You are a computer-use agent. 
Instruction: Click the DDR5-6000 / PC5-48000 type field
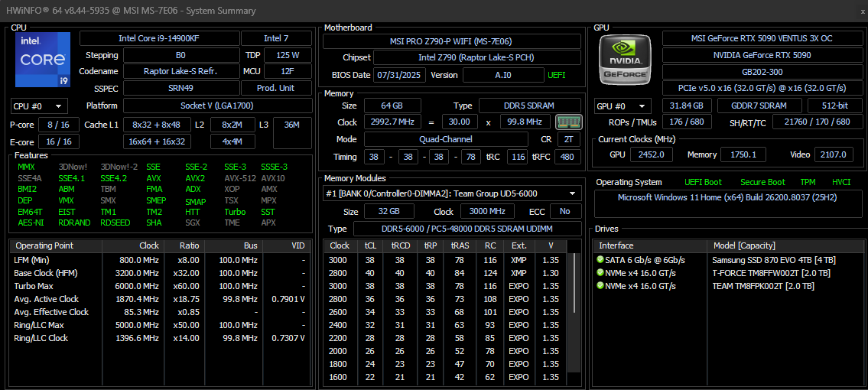(467, 229)
